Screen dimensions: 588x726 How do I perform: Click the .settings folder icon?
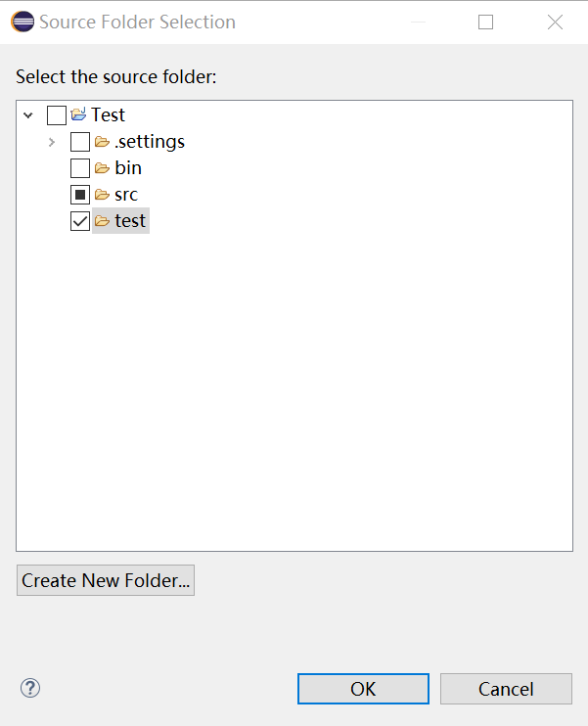102,142
